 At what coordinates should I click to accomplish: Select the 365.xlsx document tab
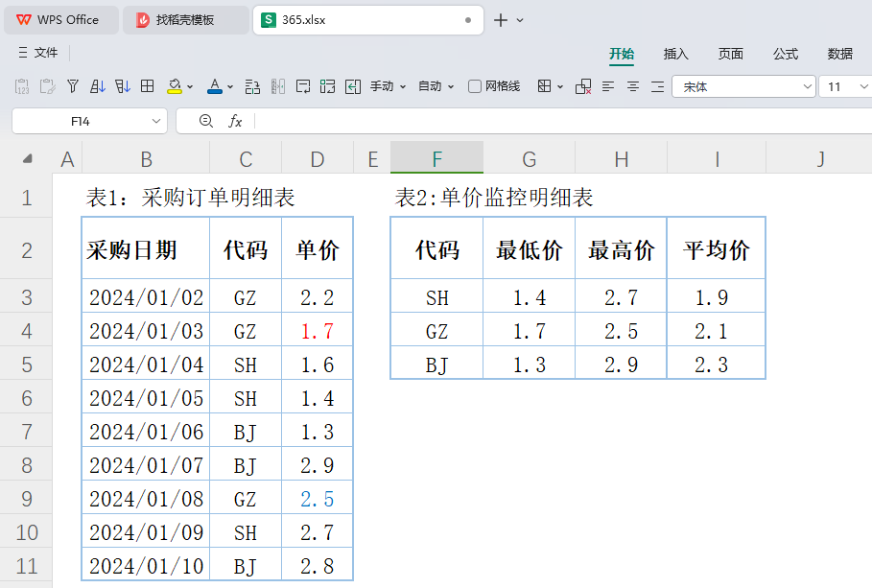[x=368, y=20]
